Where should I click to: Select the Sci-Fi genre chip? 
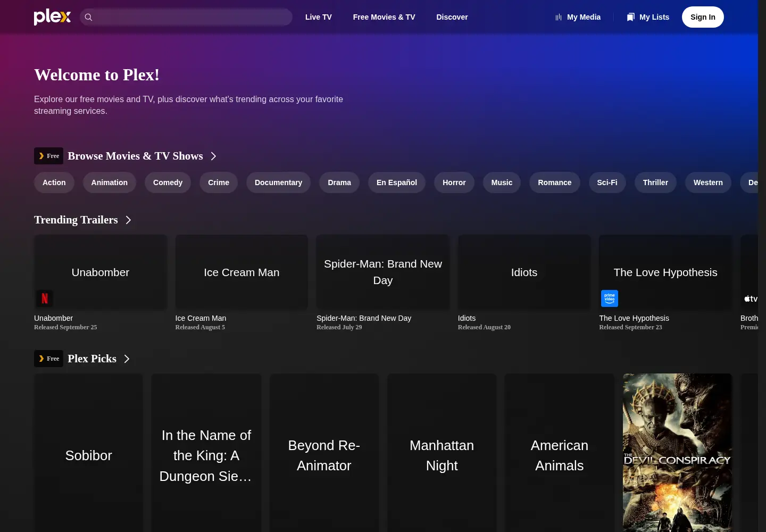point(607,182)
